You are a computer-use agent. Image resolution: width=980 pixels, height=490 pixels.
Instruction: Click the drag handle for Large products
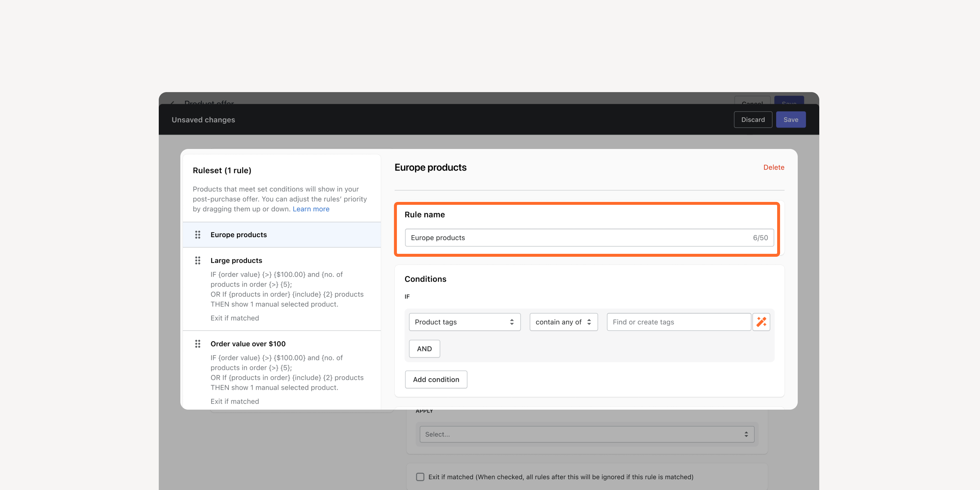click(x=197, y=261)
